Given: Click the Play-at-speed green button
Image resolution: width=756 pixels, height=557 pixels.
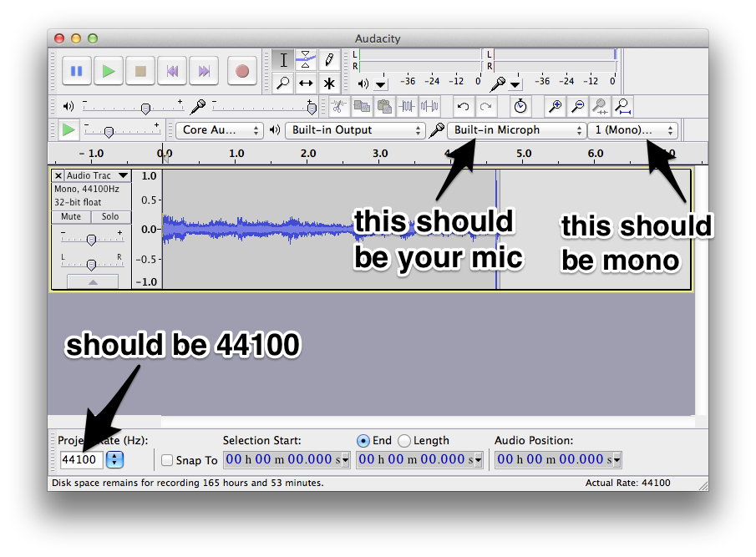Looking at the screenshot, I should point(68,130).
